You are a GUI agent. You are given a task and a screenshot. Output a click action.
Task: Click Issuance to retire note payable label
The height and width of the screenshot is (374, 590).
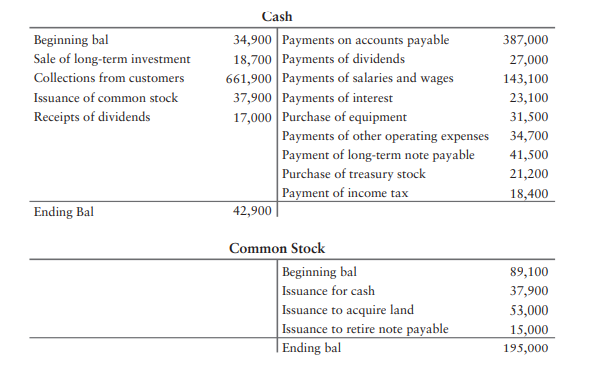coord(365,329)
